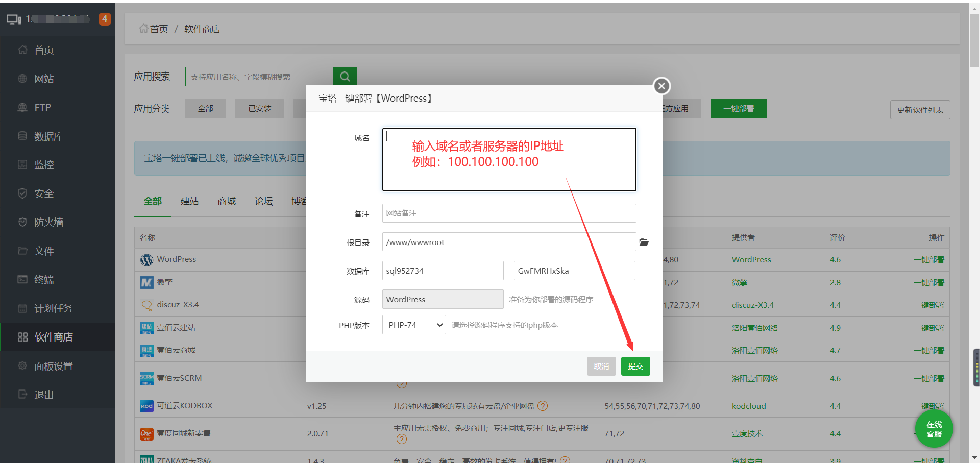Click the 可道云KODBOX app icon
980x463 pixels.
point(146,406)
